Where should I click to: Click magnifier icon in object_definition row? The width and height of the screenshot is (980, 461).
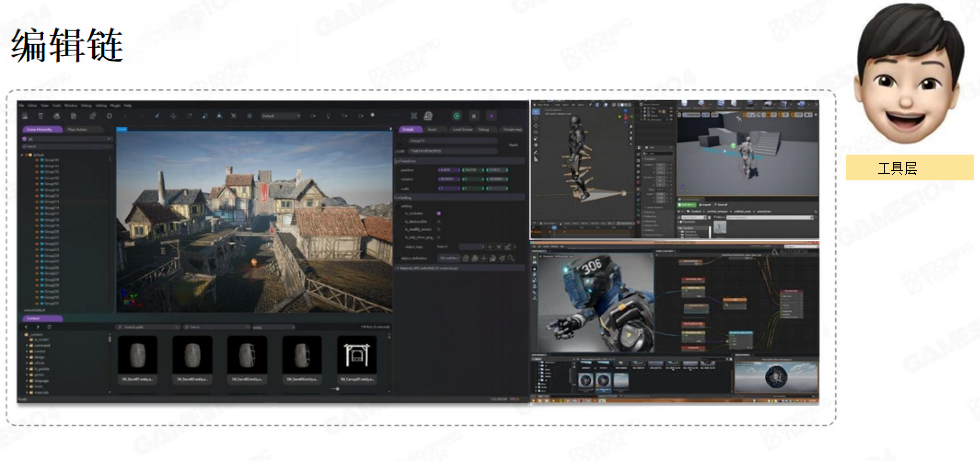point(511,259)
